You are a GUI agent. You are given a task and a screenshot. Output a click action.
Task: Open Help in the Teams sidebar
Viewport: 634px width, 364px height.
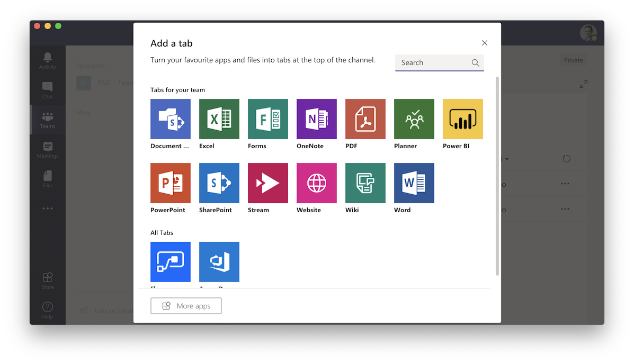[x=48, y=311]
